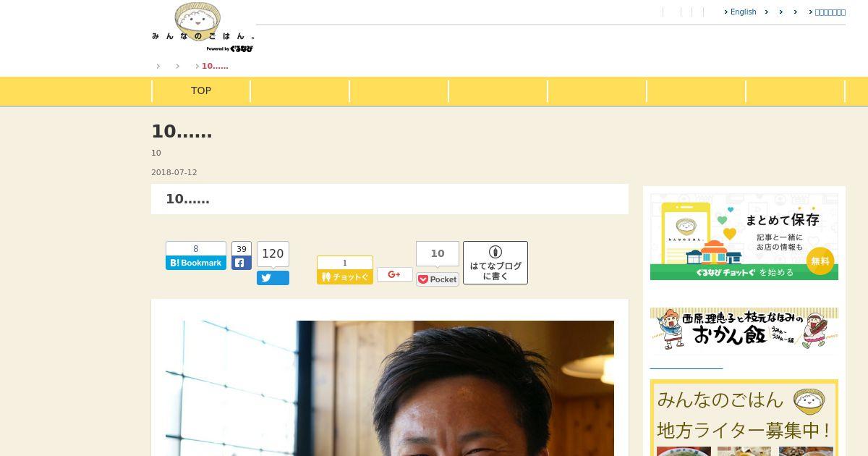
Task: Click the Minna no Gohan site logo
Action: coord(203,28)
